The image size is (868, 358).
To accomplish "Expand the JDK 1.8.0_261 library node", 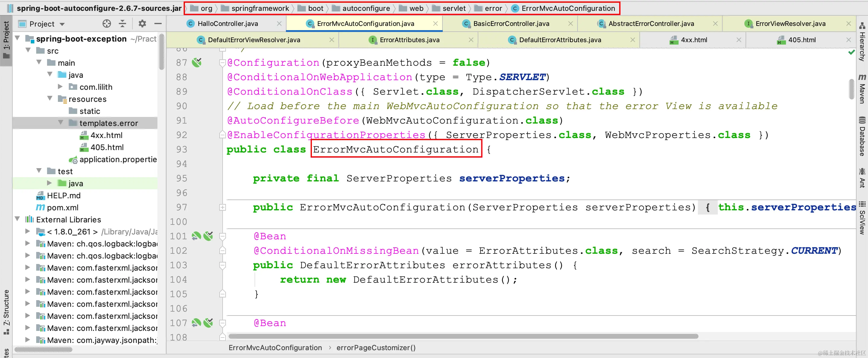I will tap(28, 231).
